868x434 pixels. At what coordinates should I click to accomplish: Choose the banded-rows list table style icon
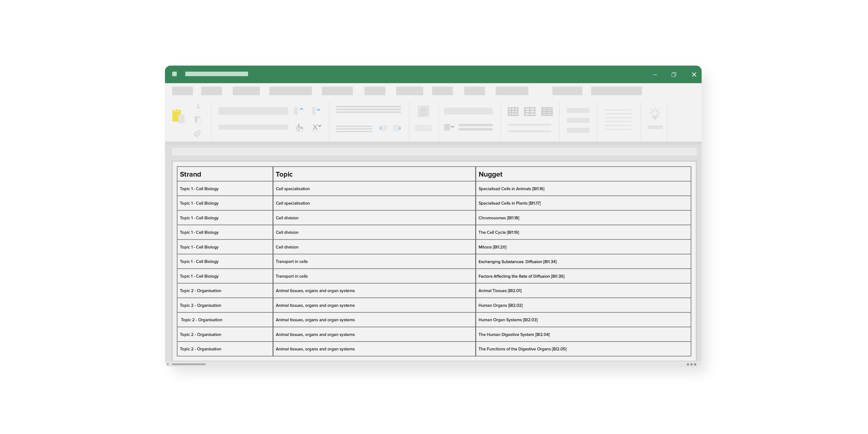[x=547, y=112]
